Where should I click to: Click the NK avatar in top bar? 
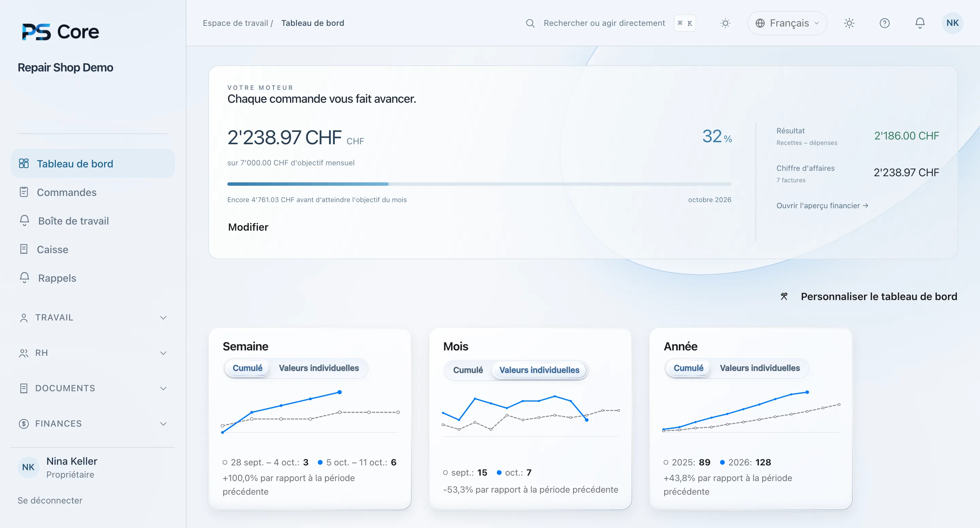(952, 23)
